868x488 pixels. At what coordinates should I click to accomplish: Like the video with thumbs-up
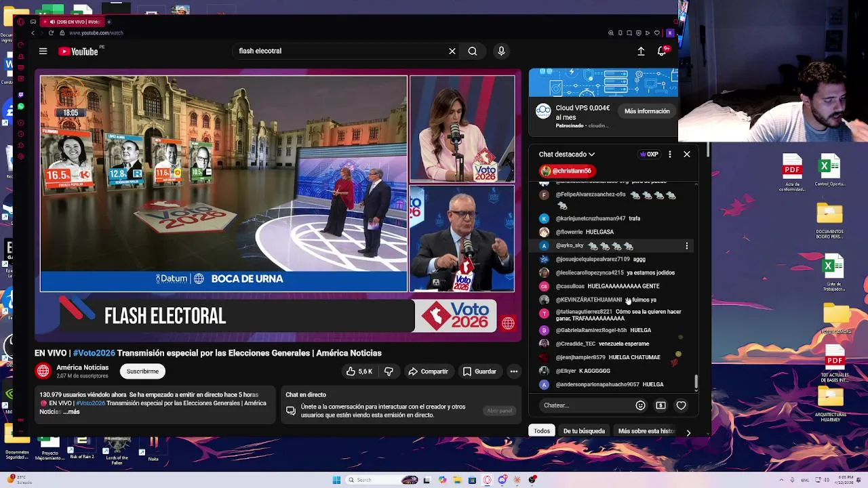coord(359,371)
